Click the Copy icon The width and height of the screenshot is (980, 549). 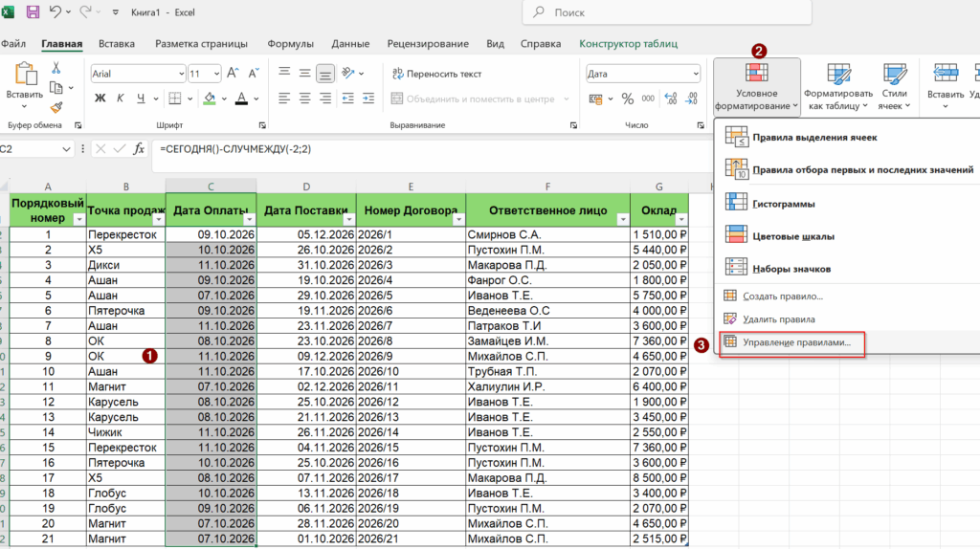click(x=56, y=87)
